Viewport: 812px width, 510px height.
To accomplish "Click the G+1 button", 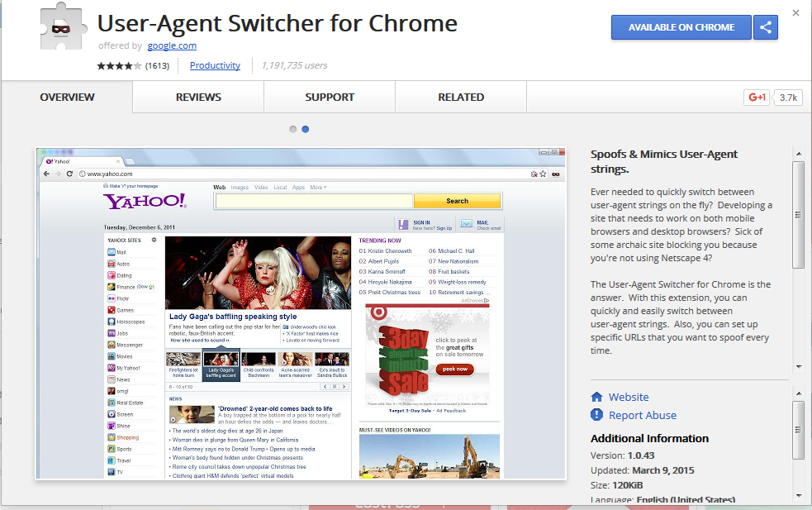I will click(757, 97).
